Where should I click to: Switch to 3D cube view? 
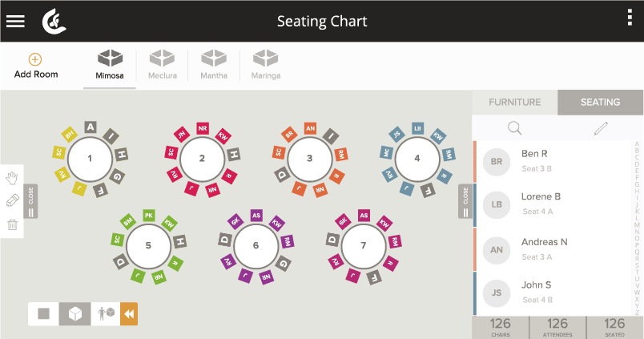point(74,314)
